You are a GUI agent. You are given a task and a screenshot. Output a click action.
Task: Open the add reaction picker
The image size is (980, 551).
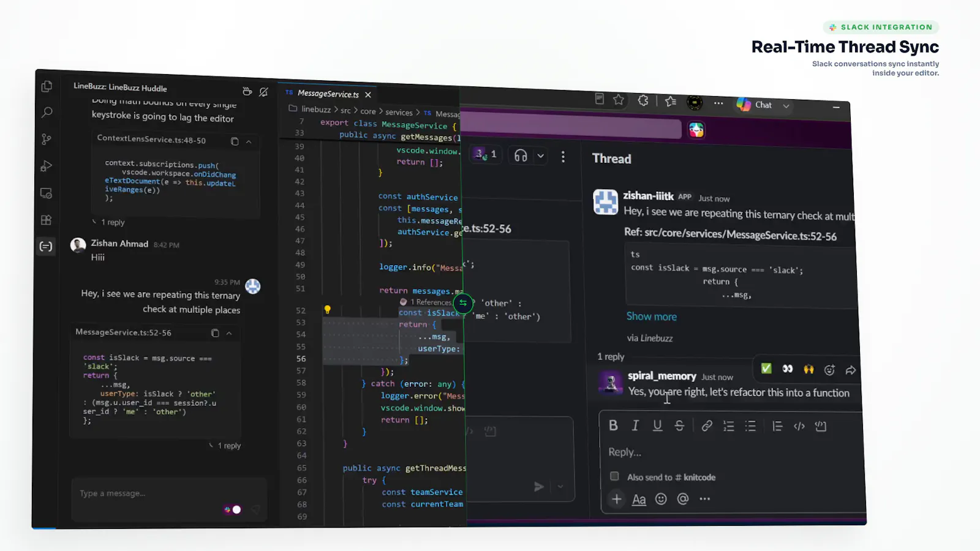(x=829, y=370)
